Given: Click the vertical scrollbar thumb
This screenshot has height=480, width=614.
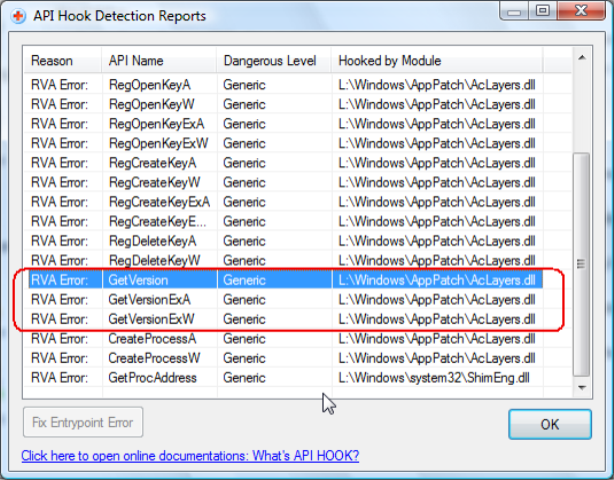Looking at the screenshot, I should (x=581, y=265).
